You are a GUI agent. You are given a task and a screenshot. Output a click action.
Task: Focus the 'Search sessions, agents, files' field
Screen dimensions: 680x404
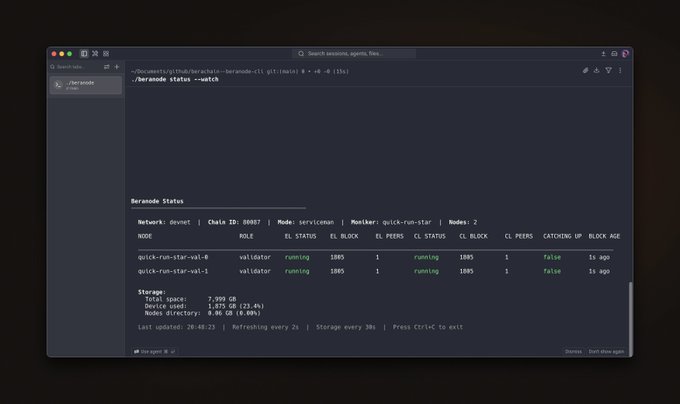point(354,53)
